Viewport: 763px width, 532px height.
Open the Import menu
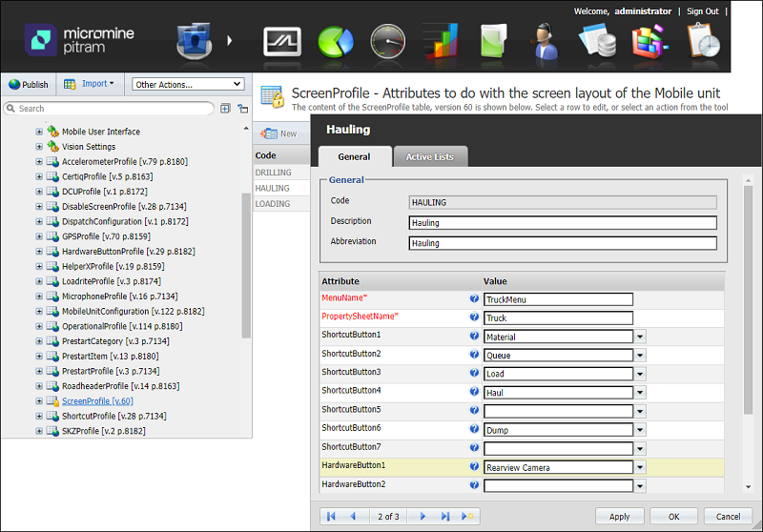coord(90,84)
